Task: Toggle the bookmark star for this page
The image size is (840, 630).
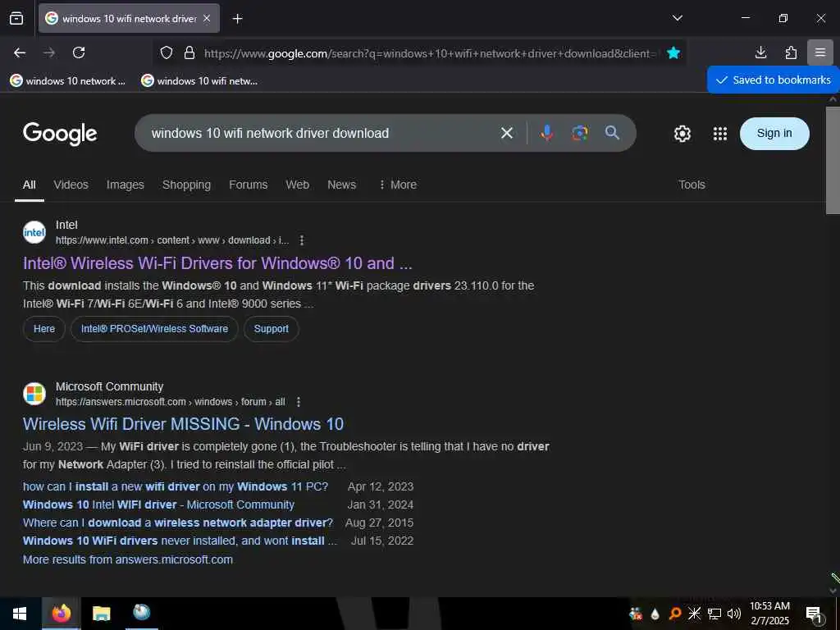Action: [x=673, y=52]
